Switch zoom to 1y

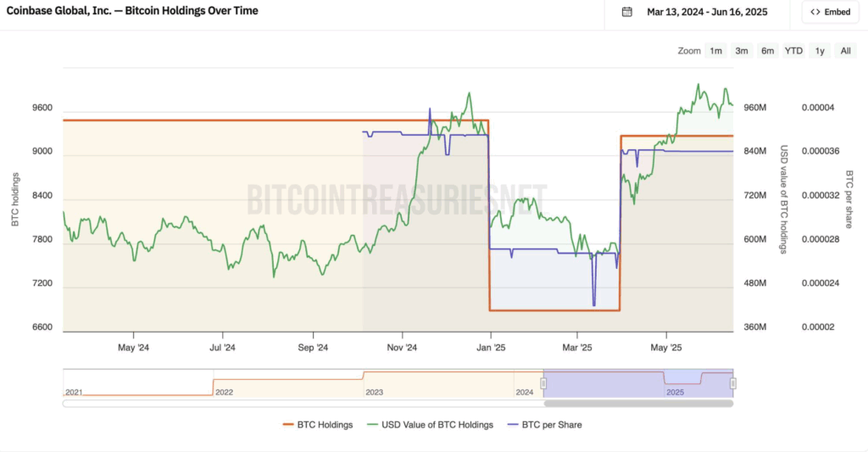coord(820,51)
